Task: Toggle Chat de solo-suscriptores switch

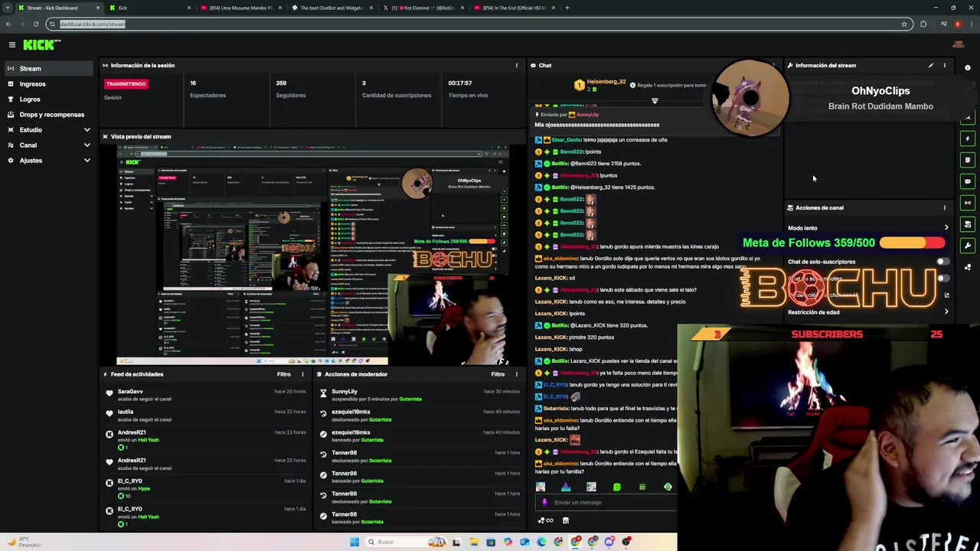Action: 942,262
